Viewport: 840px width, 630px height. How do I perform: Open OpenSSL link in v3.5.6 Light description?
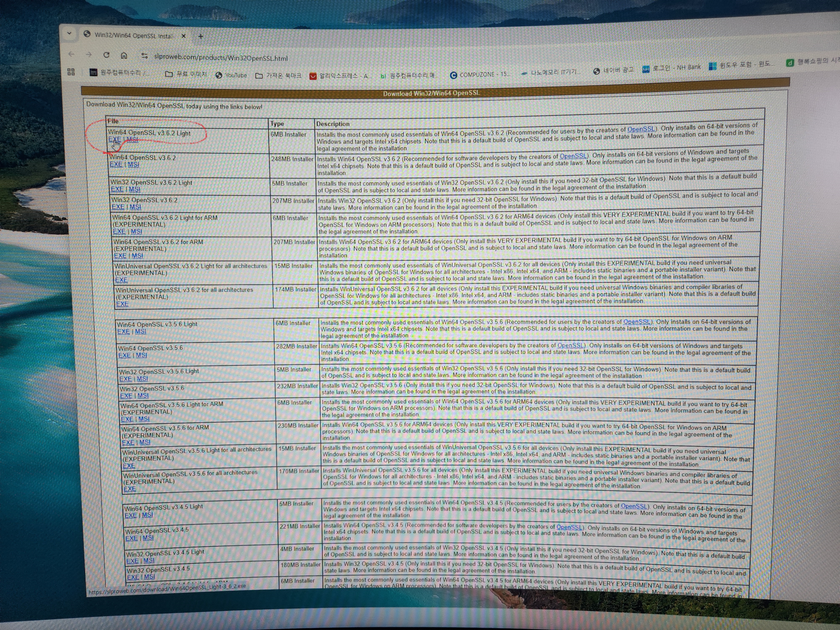click(x=637, y=322)
